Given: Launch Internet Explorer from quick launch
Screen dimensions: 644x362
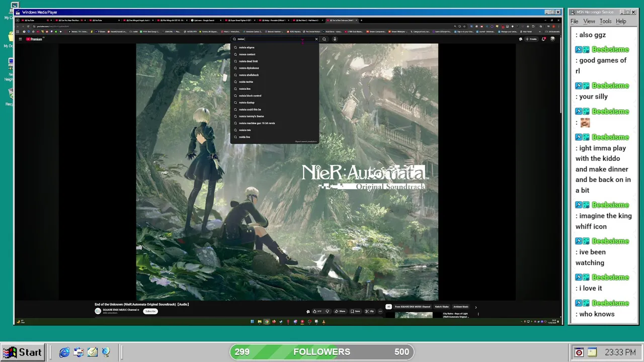Looking at the screenshot, I should pos(64,352).
